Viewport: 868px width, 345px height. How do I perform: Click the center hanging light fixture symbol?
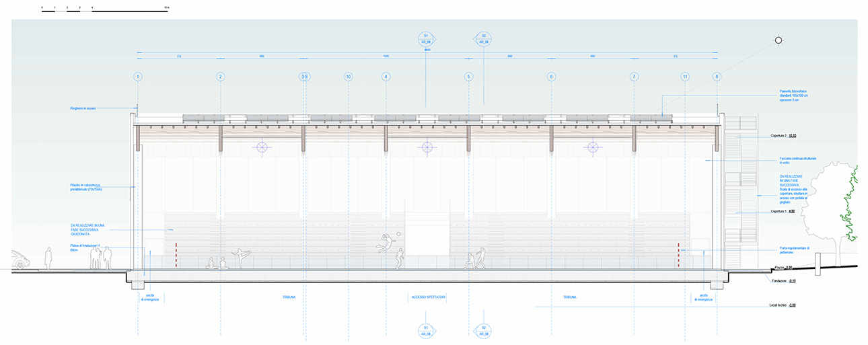[426, 147]
